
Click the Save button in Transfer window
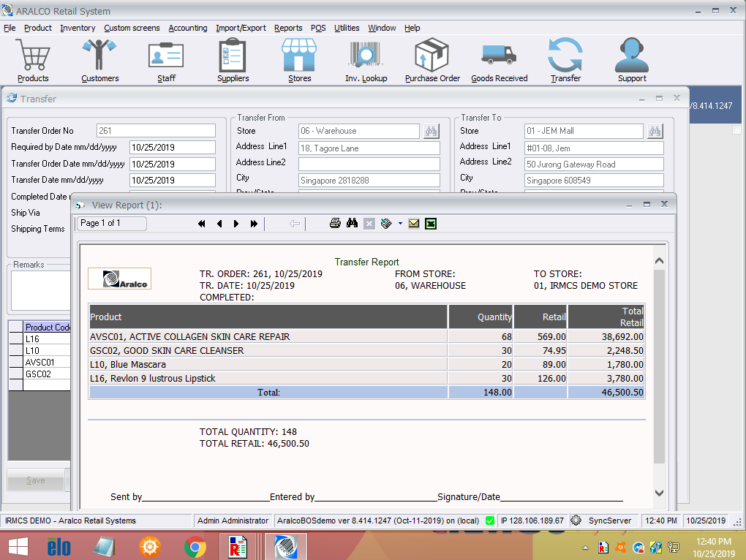(x=35, y=480)
